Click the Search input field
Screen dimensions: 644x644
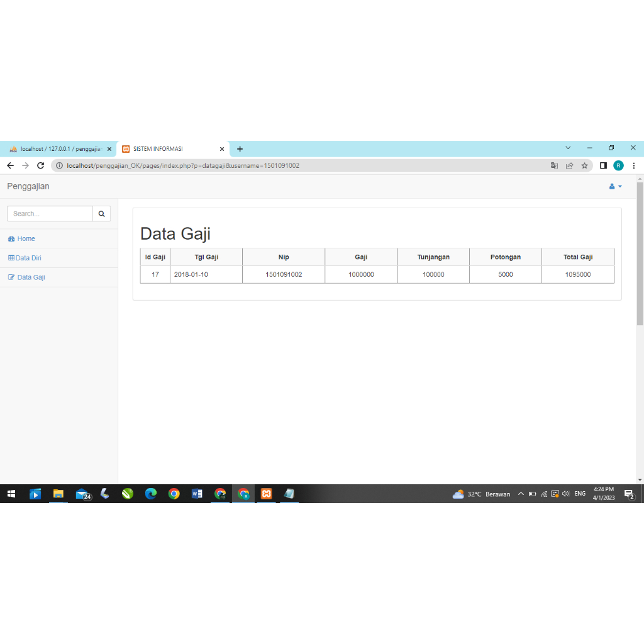pos(50,214)
